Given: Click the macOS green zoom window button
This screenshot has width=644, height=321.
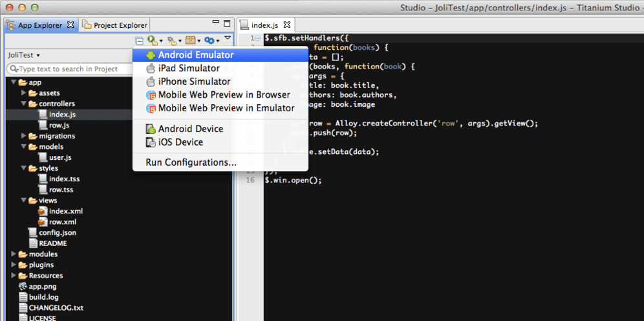Looking at the screenshot, I should point(35,7).
